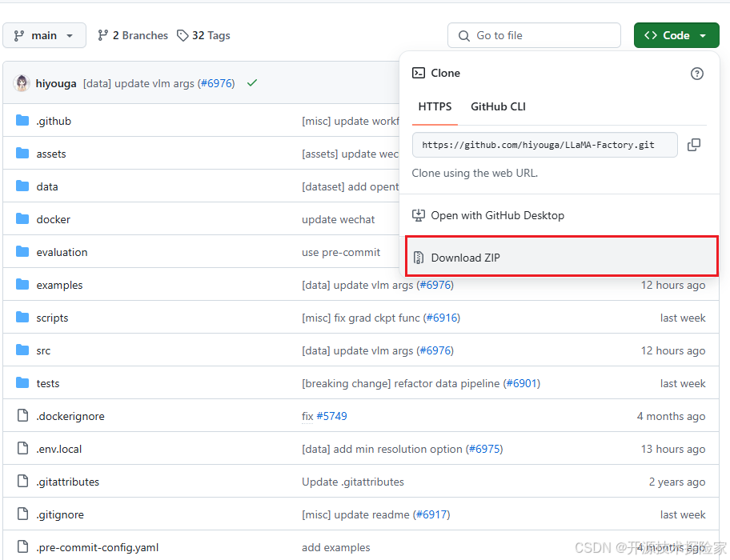Click the folder icon beside data
This screenshot has width=730, height=560.
pyautogui.click(x=22, y=186)
